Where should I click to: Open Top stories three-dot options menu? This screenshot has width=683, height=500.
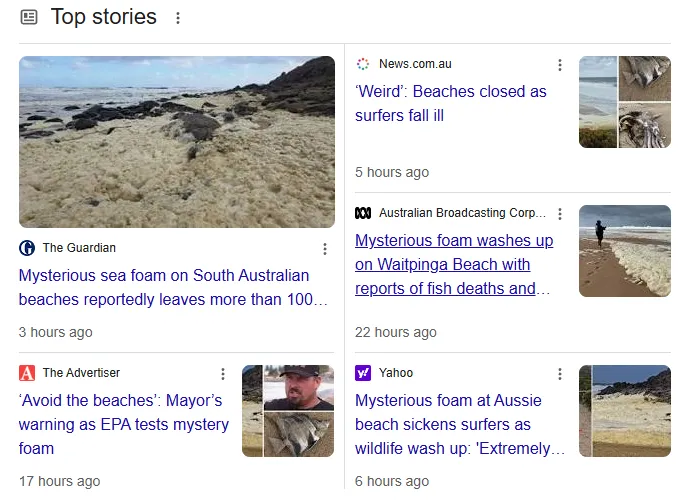click(x=178, y=18)
